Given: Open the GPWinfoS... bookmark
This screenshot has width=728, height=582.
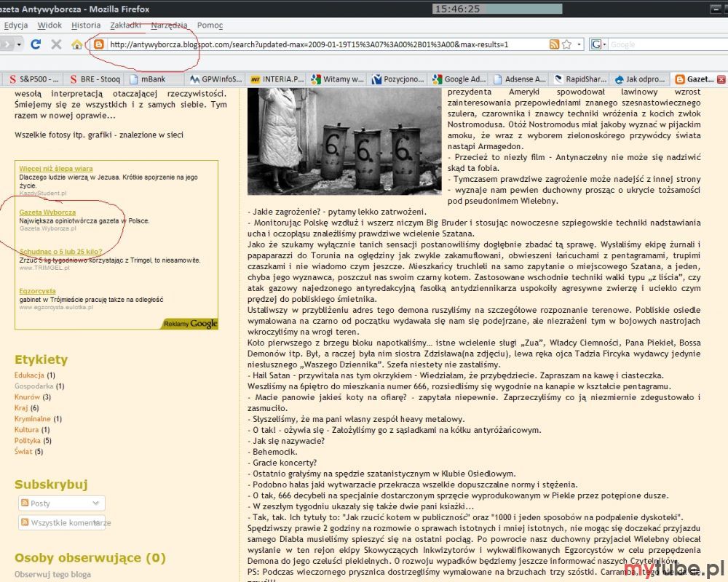Looking at the screenshot, I should point(215,79).
